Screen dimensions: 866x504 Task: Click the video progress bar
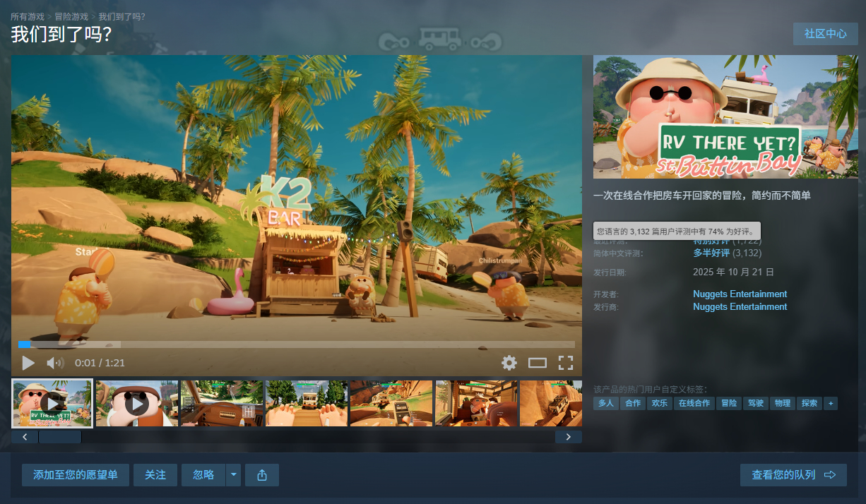(297, 344)
